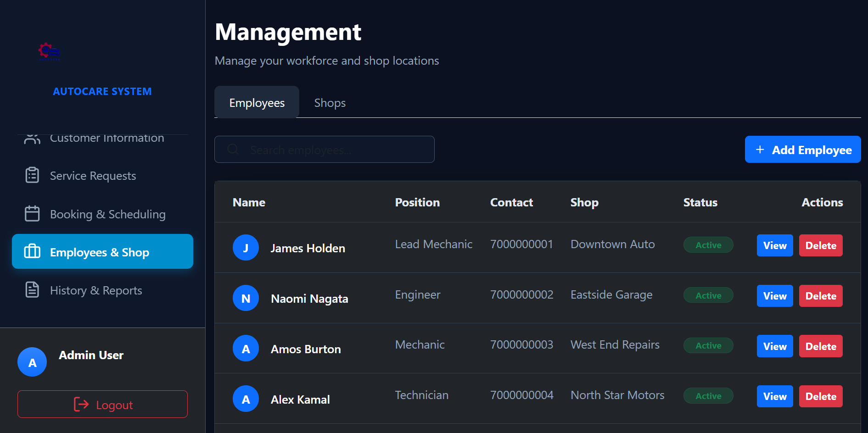The height and width of the screenshot is (433, 868).
Task: Click the North Star Motors shop cell
Action: (x=617, y=395)
